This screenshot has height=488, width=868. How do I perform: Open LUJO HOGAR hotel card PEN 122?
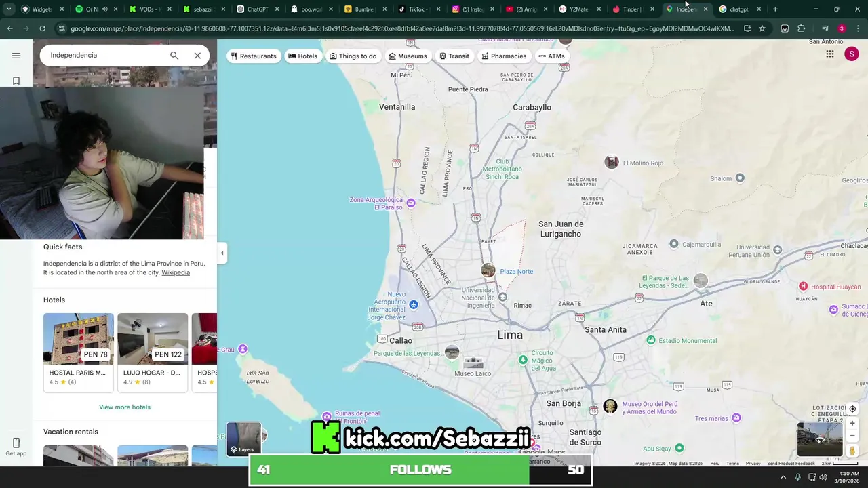point(153,352)
